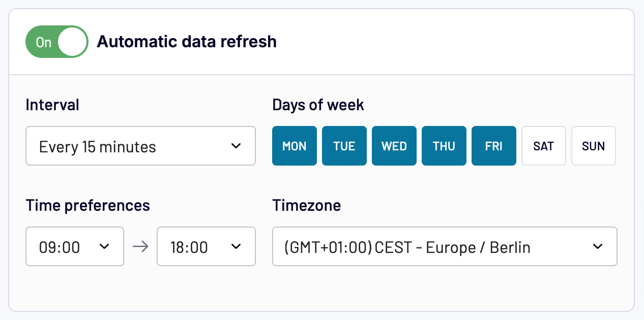
Task: Click the chevron on the Interval dropdown
Action: point(236,146)
